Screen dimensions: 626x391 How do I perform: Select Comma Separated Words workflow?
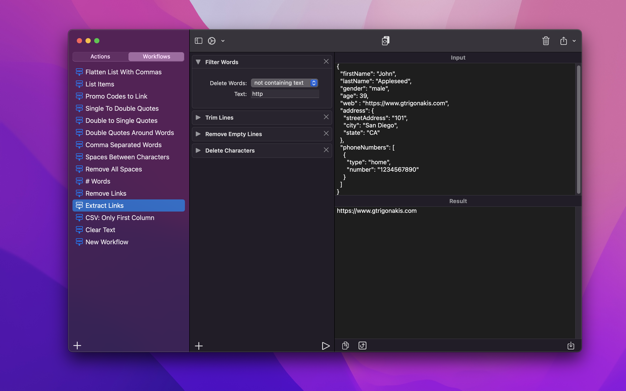click(129, 145)
